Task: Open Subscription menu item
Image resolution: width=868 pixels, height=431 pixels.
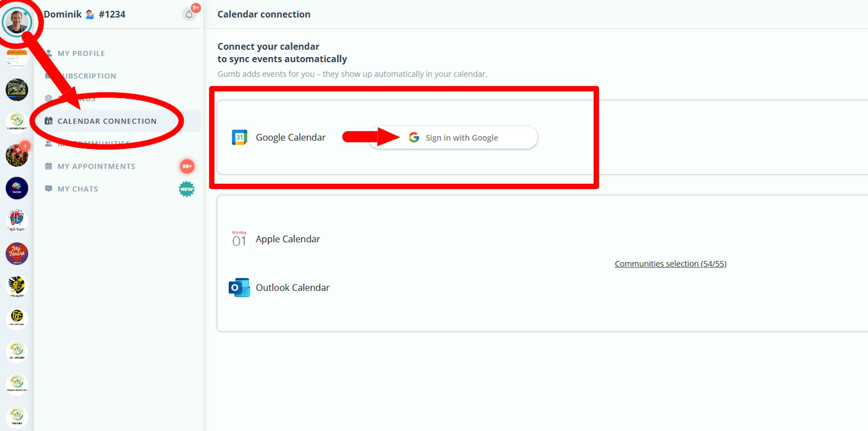Action: (90, 76)
